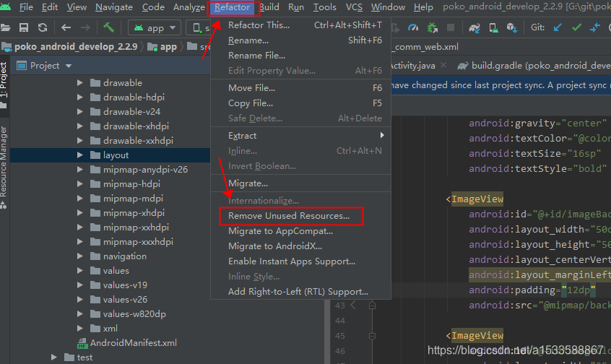Choose Add Right-to-Left (RTL) Support...
The width and height of the screenshot is (611, 364).
pyautogui.click(x=301, y=292)
